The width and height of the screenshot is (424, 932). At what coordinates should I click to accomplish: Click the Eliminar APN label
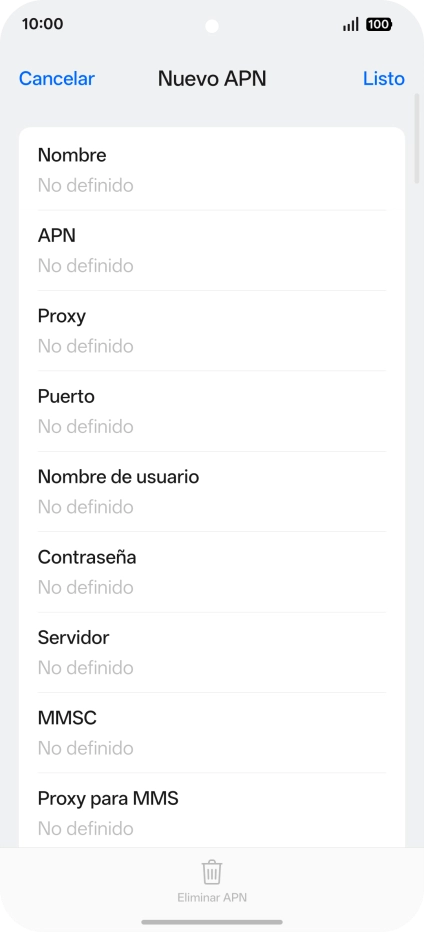[x=212, y=898]
